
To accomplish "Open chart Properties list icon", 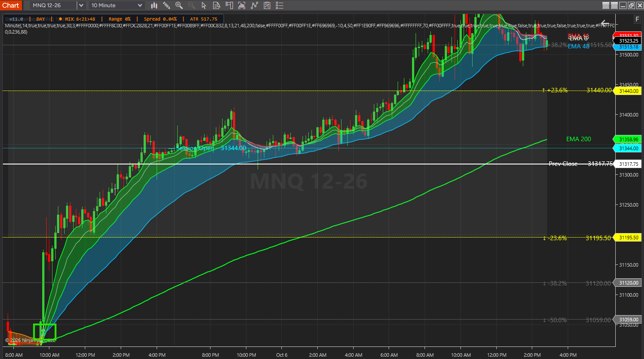I will [x=280, y=5].
